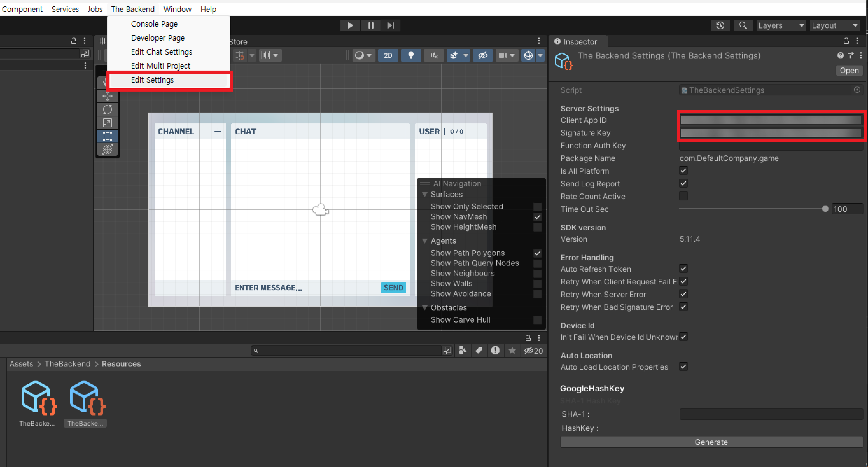Toggle scene lighting bulb icon
This screenshot has height=467, width=868.
pos(411,55)
